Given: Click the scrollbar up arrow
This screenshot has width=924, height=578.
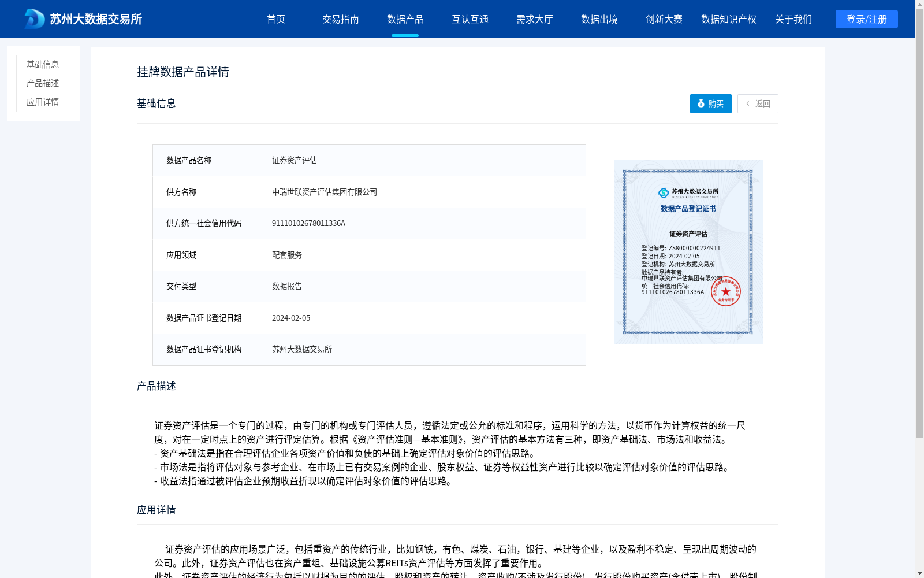Looking at the screenshot, I should point(919,4).
